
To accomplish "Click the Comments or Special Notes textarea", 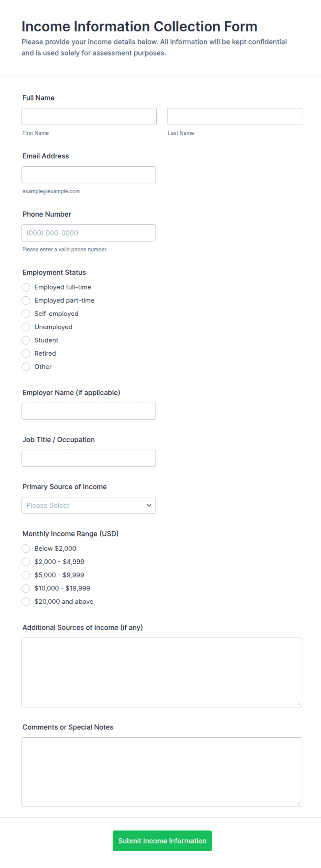I will click(x=162, y=772).
